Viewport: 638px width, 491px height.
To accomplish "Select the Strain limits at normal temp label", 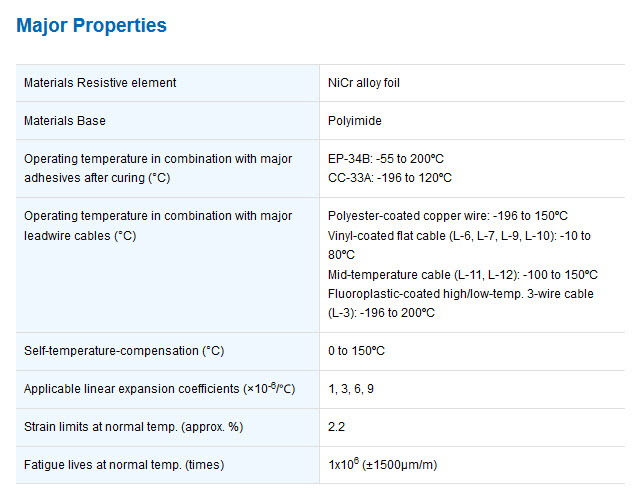I will click(133, 427).
